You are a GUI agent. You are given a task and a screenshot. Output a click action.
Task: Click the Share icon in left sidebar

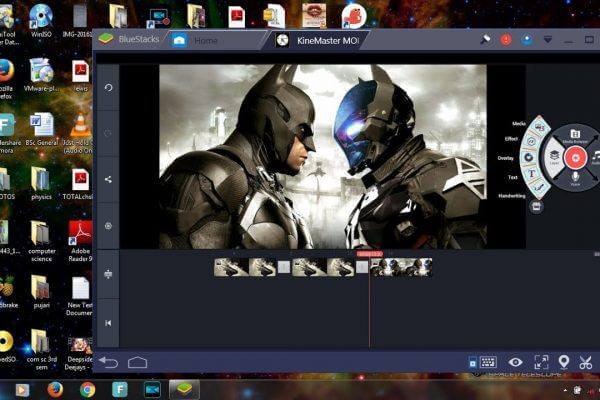(x=108, y=179)
